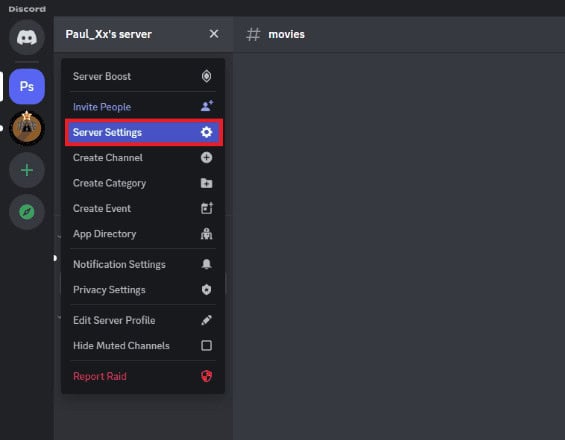The image size is (565, 440).
Task: Open Server Settings menu entry
Action: click(x=144, y=132)
